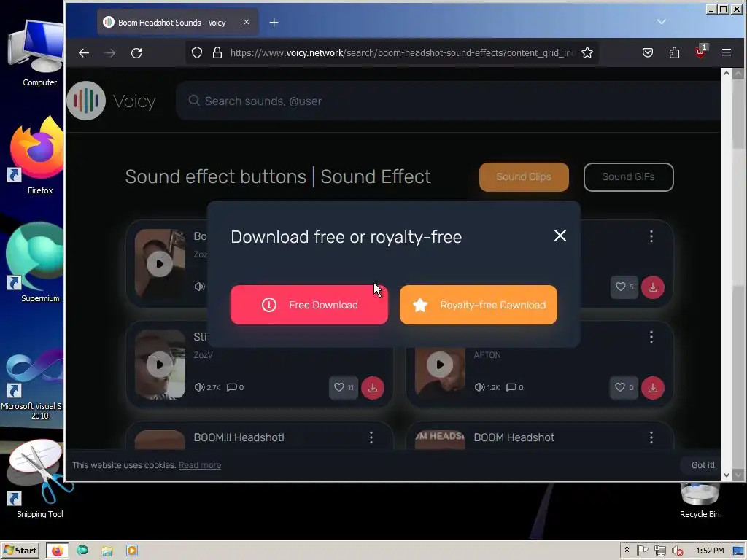Open the Windows Start menu
747x560 pixels.
point(20,551)
